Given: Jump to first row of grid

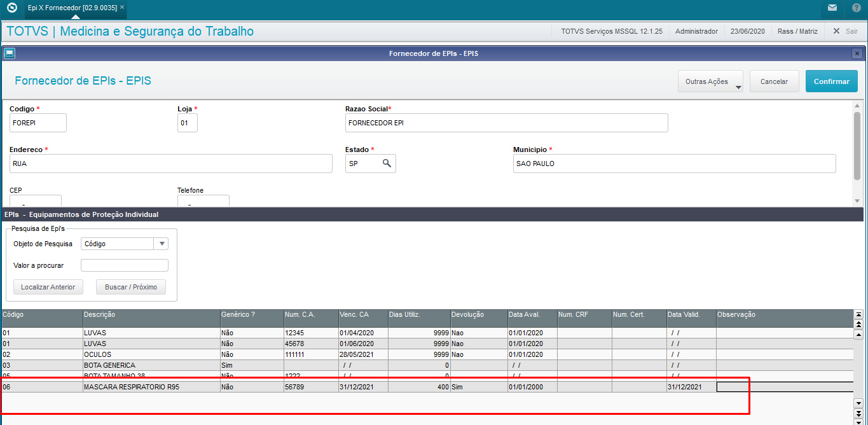Looking at the screenshot, I should tap(858, 314).
